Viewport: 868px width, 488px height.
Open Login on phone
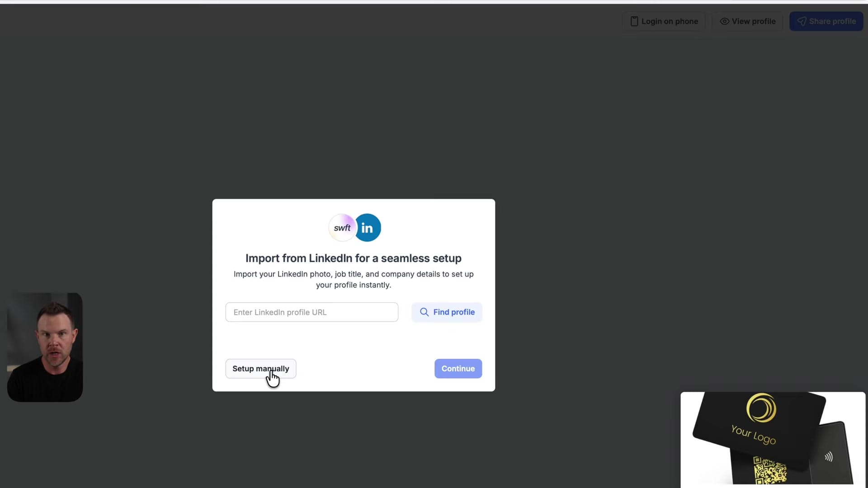(x=664, y=21)
